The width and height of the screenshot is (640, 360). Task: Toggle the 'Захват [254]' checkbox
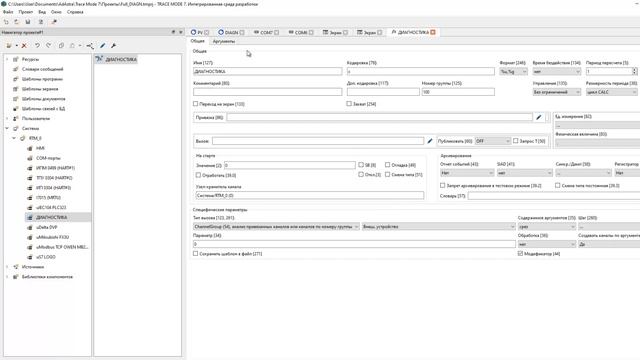[349, 104]
